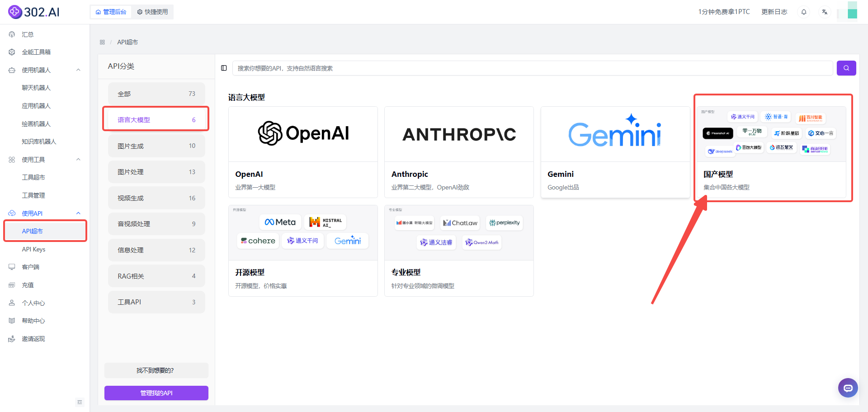Click the 个人中心 person icon
The width and height of the screenshot is (868, 412).
click(12, 303)
